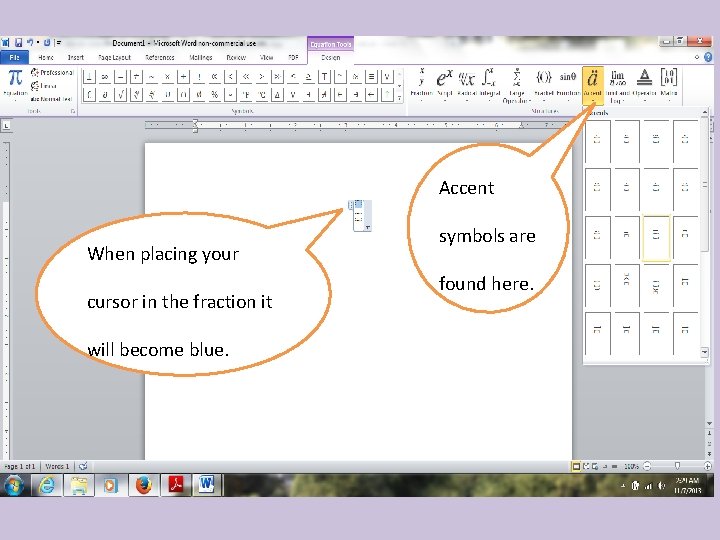This screenshot has height=540, width=720.
Task: Insert the factorial exclamation symbol
Action: point(199,77)
